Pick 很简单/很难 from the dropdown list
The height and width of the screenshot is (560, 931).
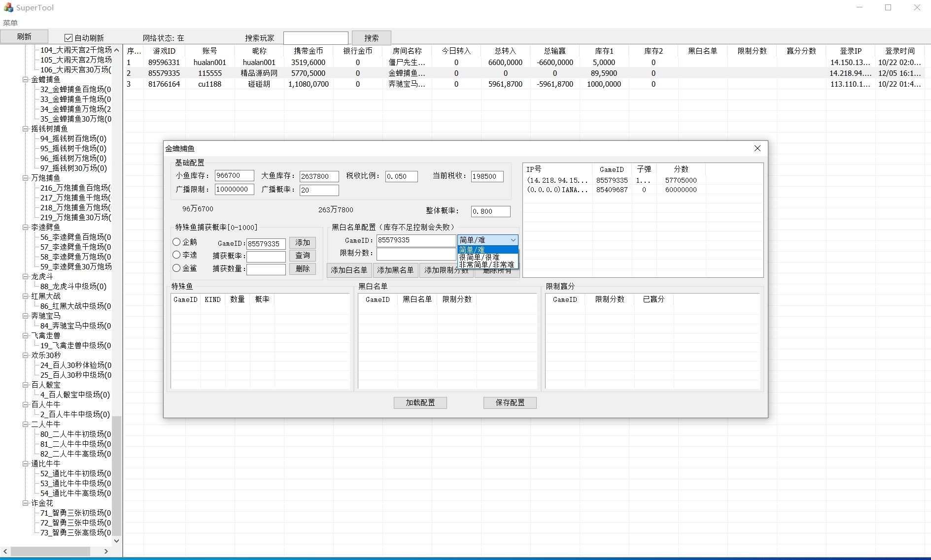pyautogui.click(x=479, y=257)
